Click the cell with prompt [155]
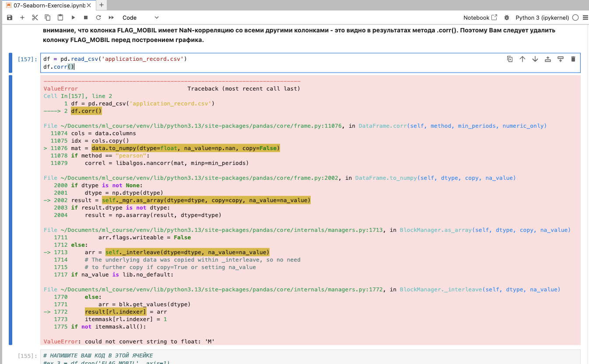 310,356
